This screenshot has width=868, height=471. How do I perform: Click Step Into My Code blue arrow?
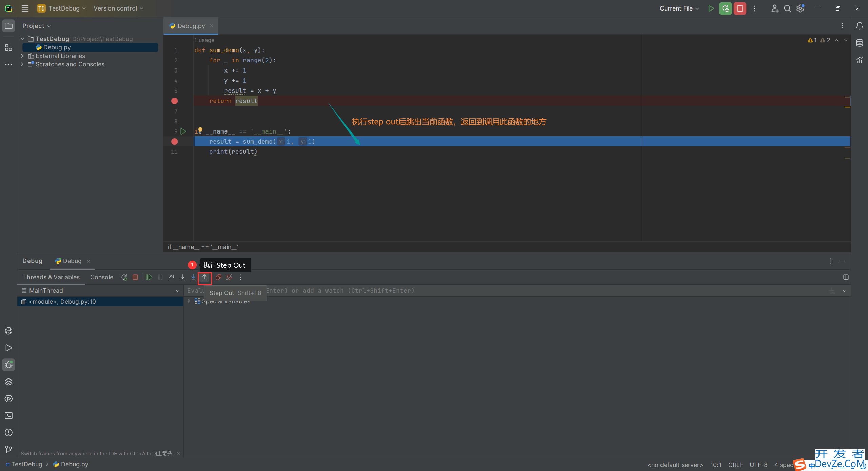[x=193, y=277]
